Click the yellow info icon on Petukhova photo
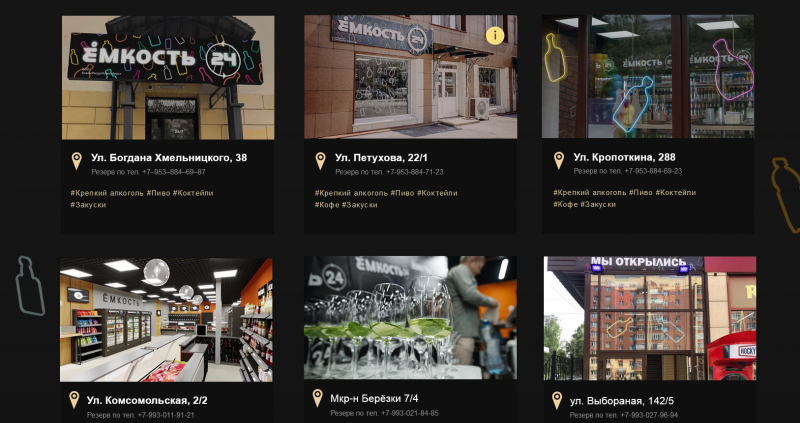800x423 pixels. pos(494,35)
